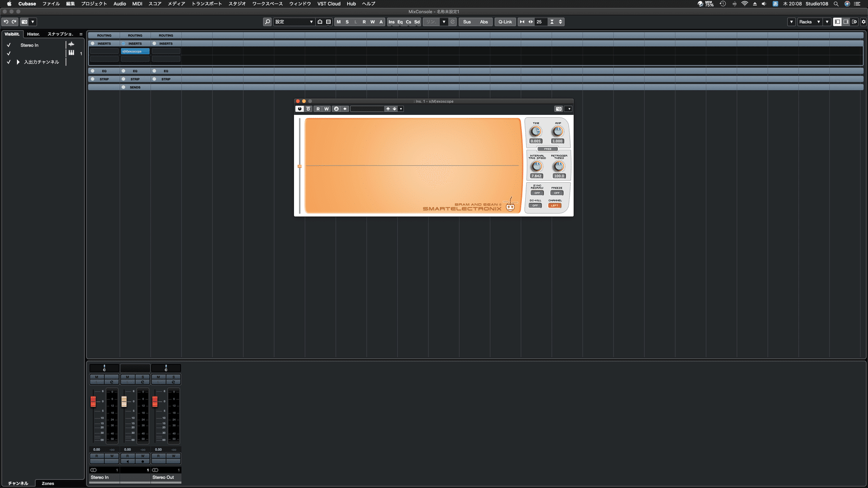Select the s(M)exoscope insert slot
868x488 pixels.
click(135, 52)
